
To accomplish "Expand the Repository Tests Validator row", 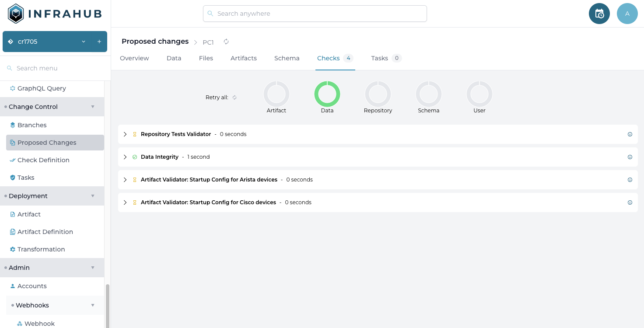I will pyautogui.click(x=125, y=134).
